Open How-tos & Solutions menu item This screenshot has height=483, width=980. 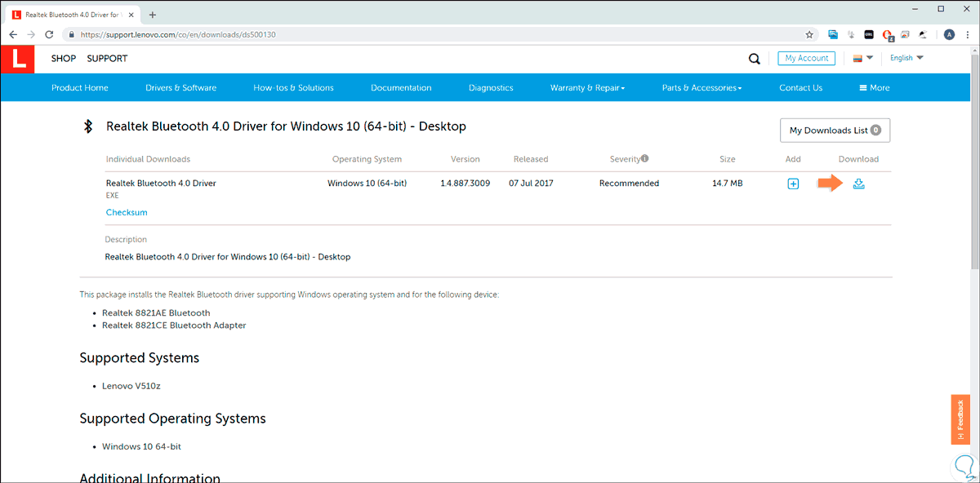pos(293,88)
